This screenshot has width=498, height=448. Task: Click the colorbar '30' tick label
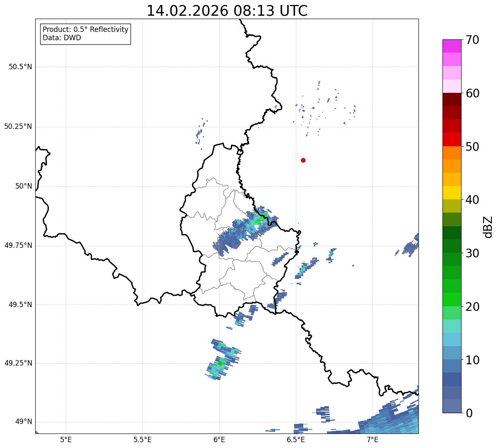tap(473, 253)
